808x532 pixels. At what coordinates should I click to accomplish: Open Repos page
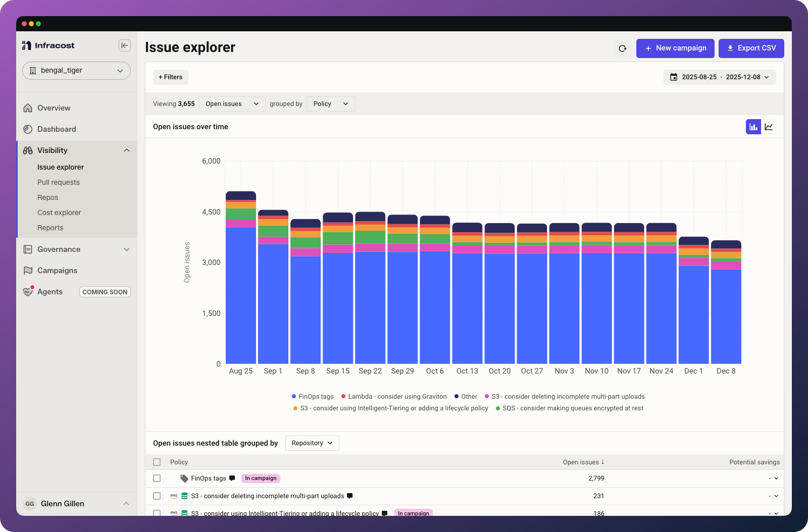47,197
